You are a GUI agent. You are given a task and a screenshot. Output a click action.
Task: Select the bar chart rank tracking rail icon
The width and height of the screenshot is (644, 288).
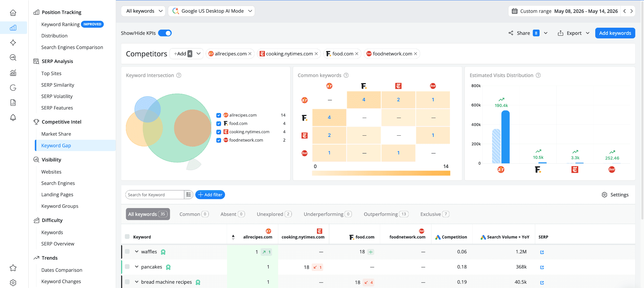click(x=13, y=28)
